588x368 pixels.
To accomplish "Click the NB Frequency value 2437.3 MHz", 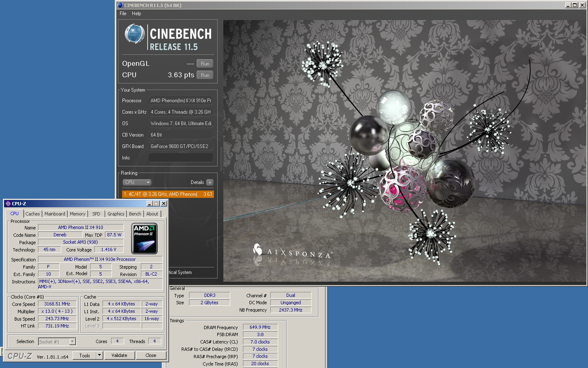I will pos(291,310).
